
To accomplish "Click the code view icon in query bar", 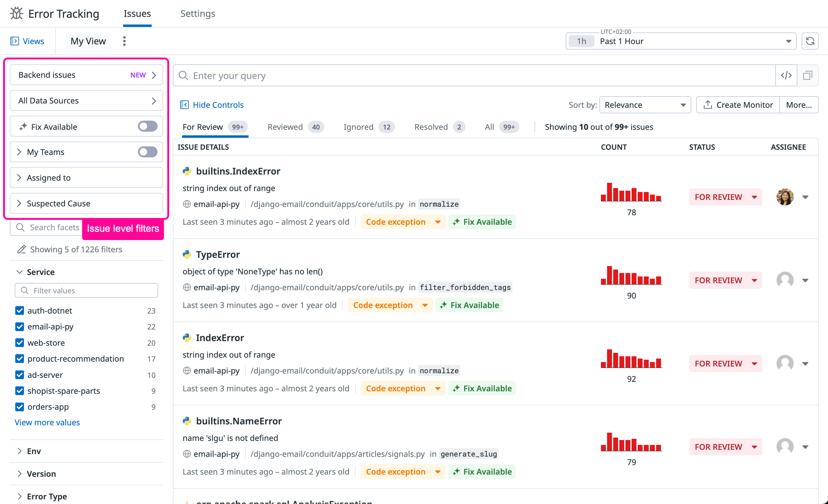I will click(x=786, y=75).
